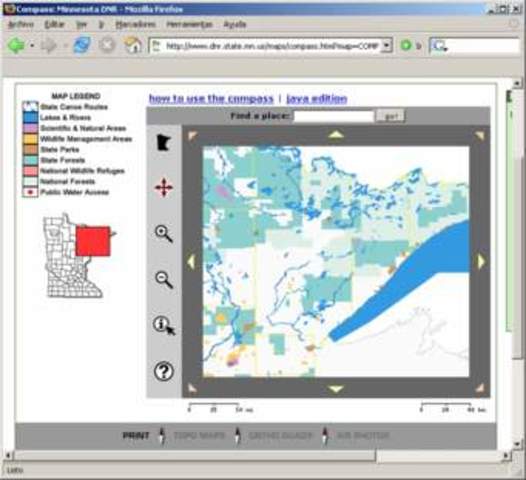Click the Firefox reload button
This screenshot has width=526, height=480.
coord(82,45)
